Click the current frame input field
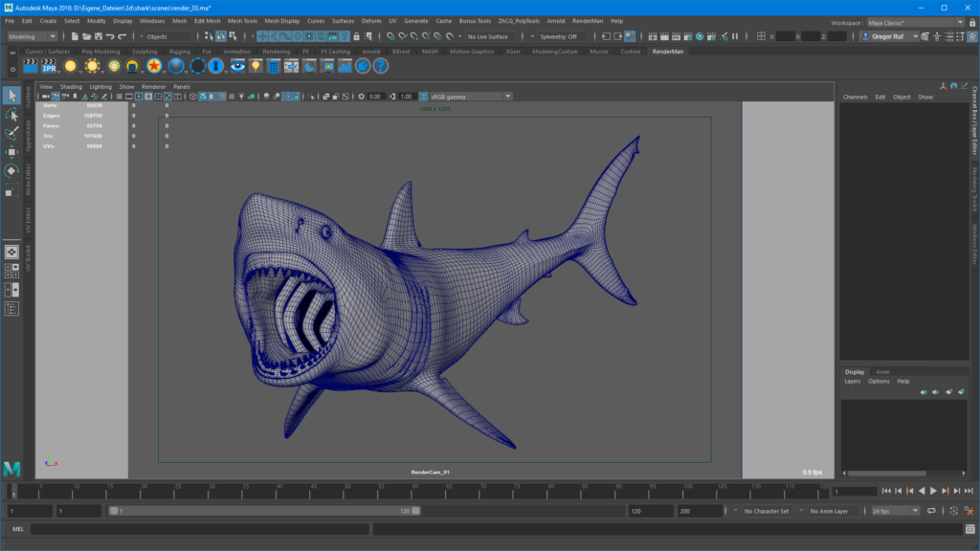Screen dimensions: 980x551 coord(855,491)
